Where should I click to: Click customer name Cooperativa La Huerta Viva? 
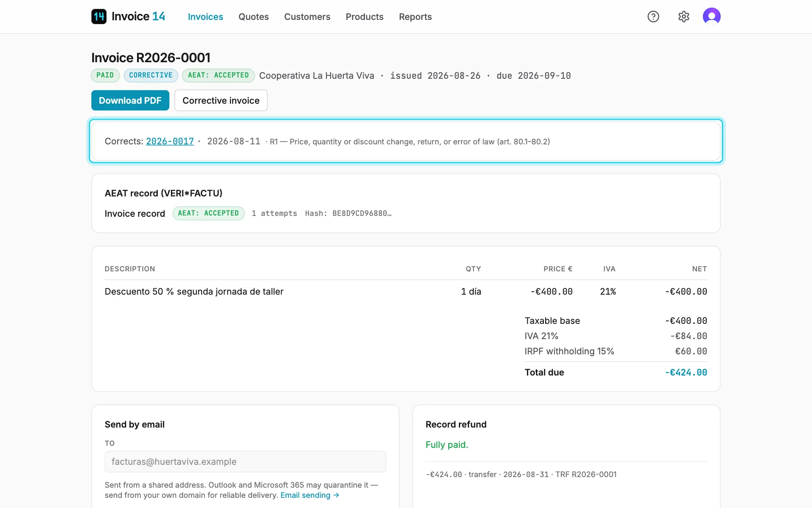317,76
